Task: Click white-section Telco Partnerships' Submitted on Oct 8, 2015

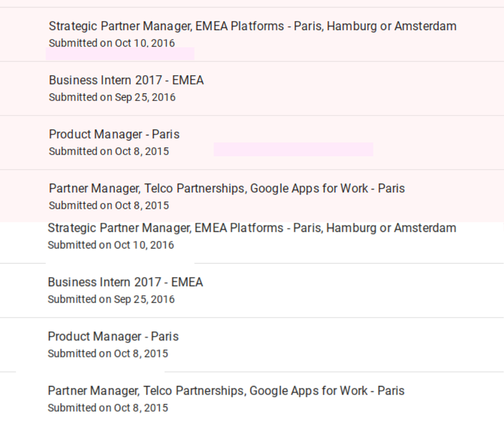Action: pyautogui.click(x=108, y=408)
